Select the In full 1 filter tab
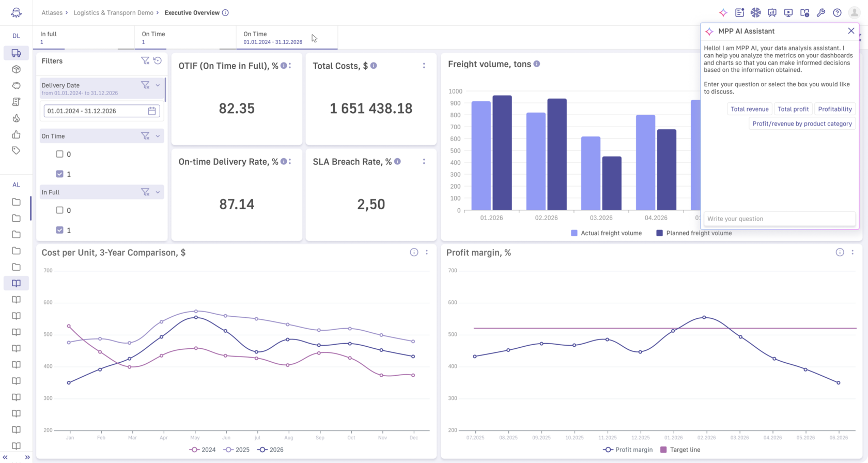This screenshot has height=463, width=868. [x=84, y=38]
